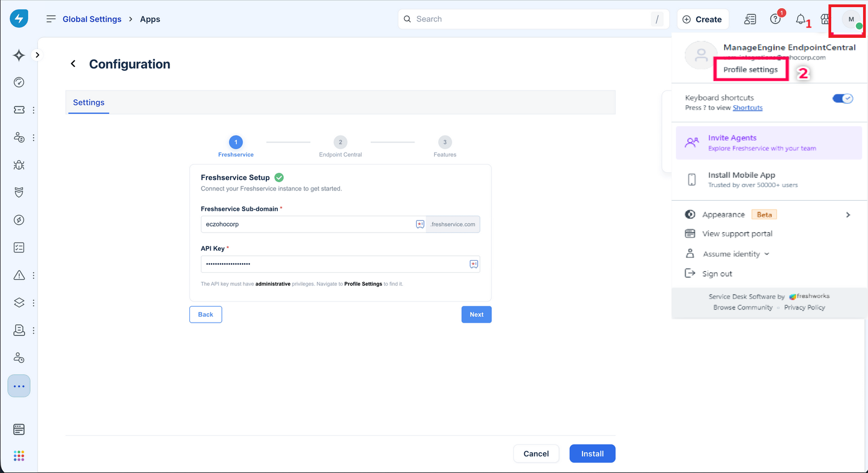Open the Privacy Policy link

point(804,307)
